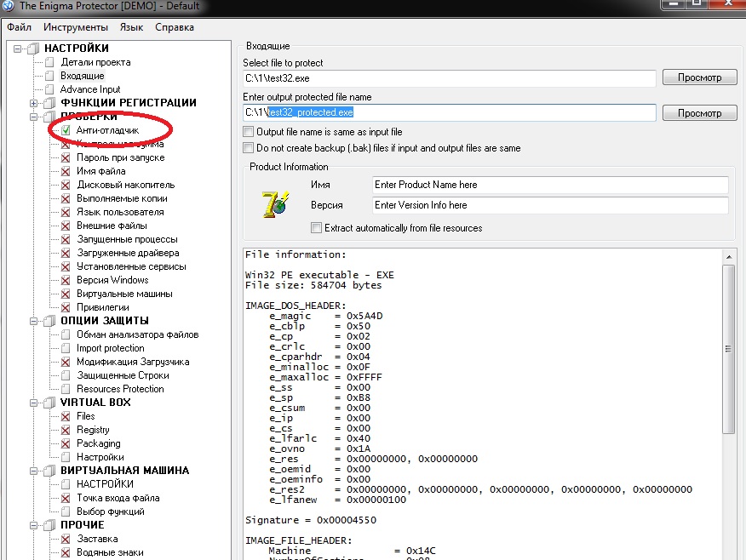
Task: Click the Enter Product Name here field
Action: (x=550, y=185)
